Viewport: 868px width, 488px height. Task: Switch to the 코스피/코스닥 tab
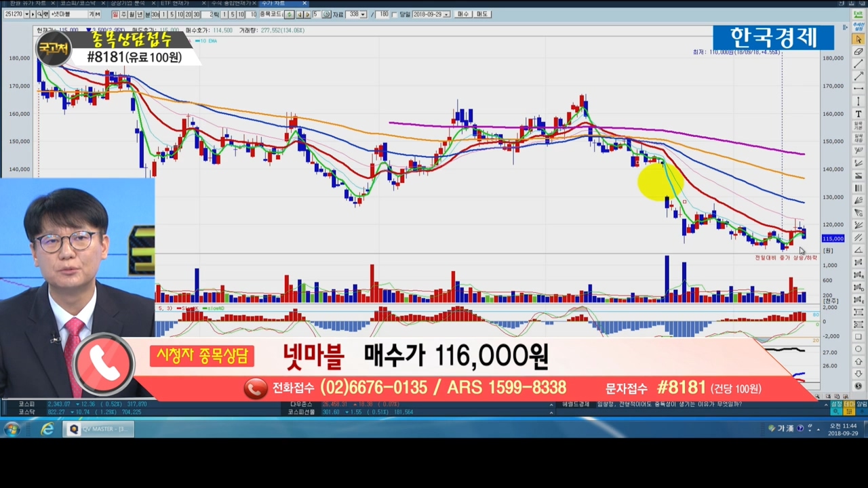click(79, 3)
